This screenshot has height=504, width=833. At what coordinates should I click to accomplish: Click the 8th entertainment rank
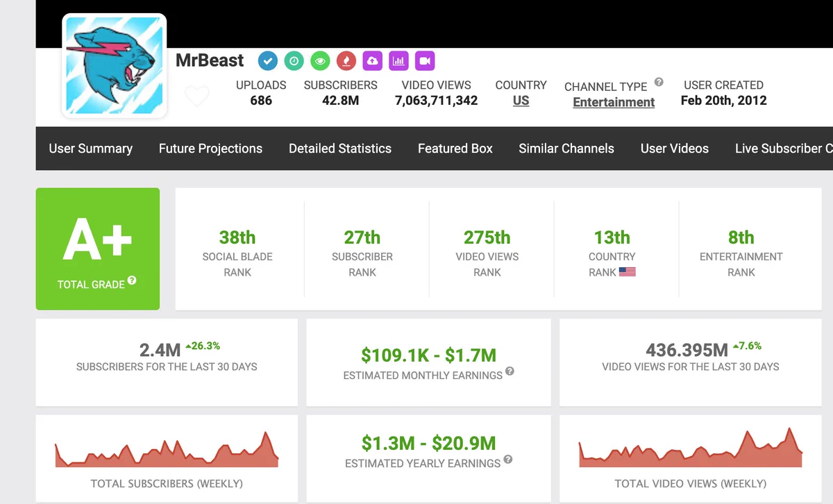(x=741, y=237)
